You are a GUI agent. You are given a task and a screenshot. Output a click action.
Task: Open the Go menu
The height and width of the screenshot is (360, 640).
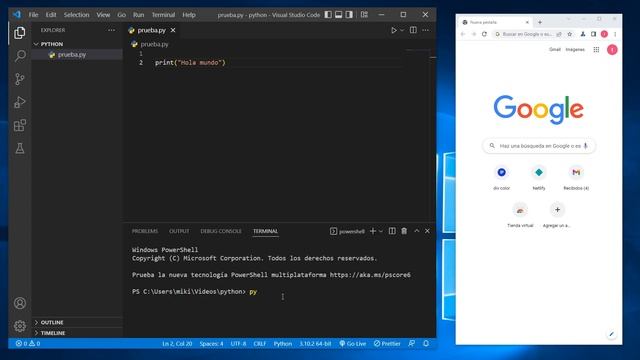click(122, 15)
